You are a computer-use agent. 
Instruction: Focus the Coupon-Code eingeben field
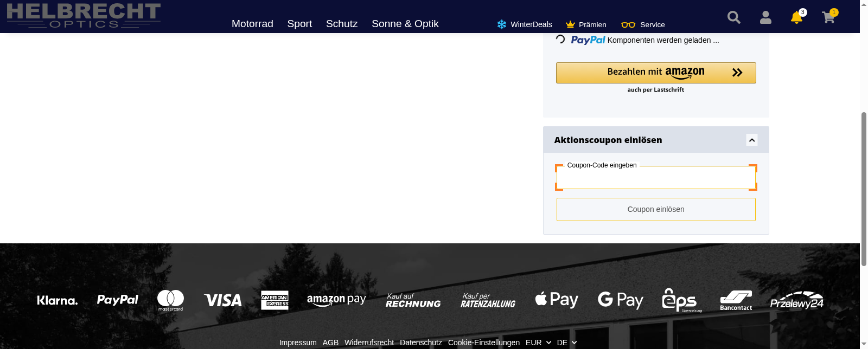point(656,178)
